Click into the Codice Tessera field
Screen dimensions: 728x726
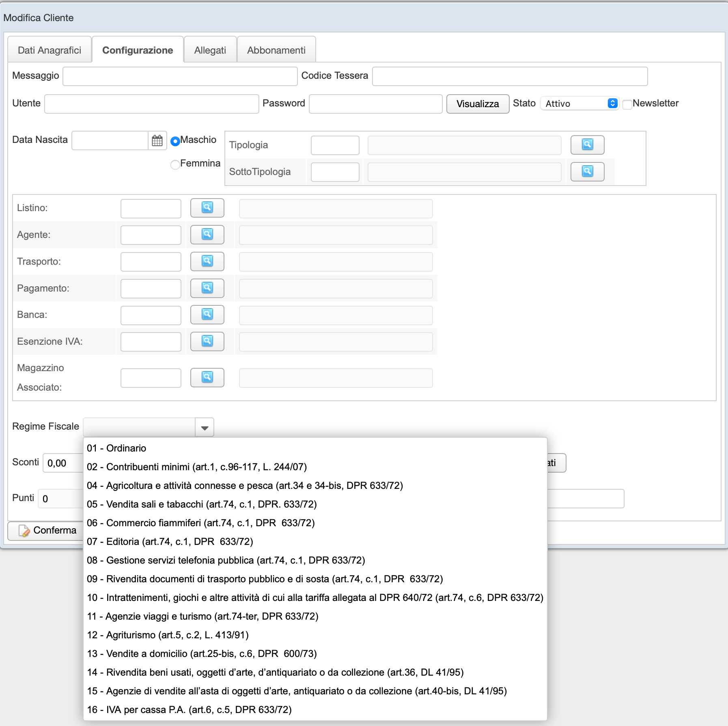tap(510, 76)
